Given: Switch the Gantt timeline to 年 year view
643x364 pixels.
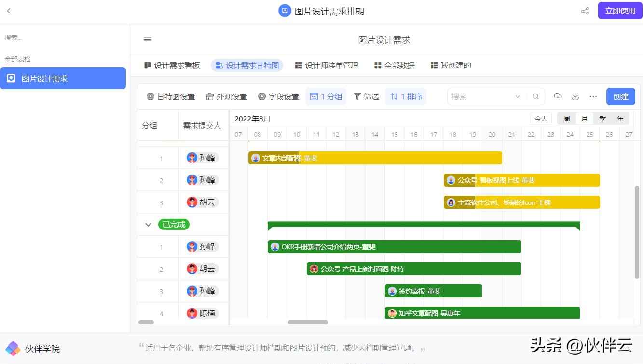Looking at the screenshot, I should click(620, 118).
